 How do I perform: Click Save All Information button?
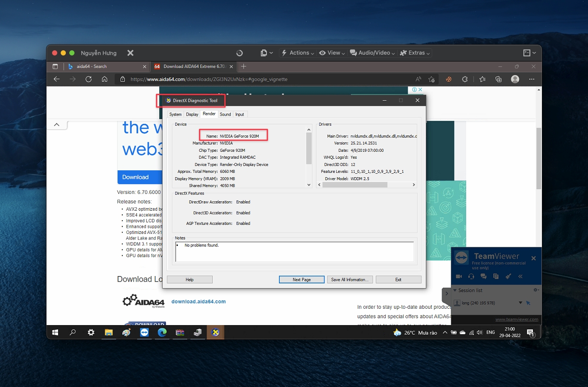pos(350,279)
